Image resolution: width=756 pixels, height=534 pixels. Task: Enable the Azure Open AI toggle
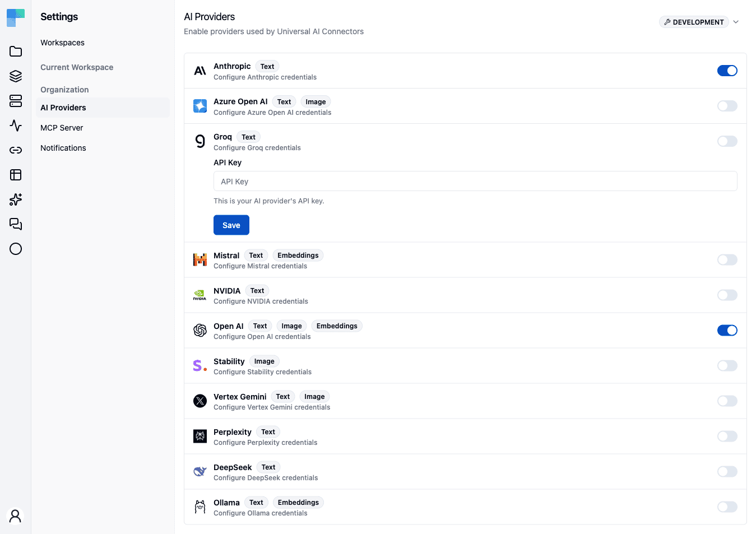[727, 106]
